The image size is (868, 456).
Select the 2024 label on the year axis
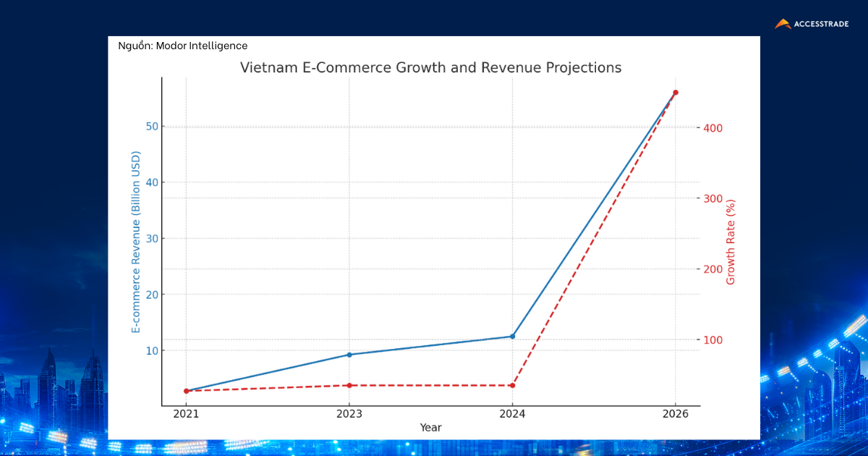pyautogui.click(x=512, y=414)
